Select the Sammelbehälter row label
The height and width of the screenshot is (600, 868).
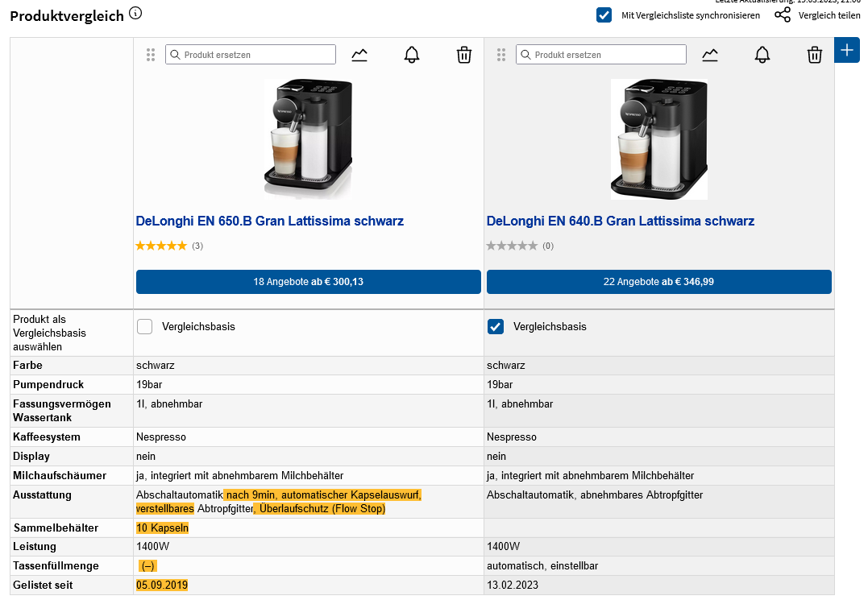[x=56, y=528]
